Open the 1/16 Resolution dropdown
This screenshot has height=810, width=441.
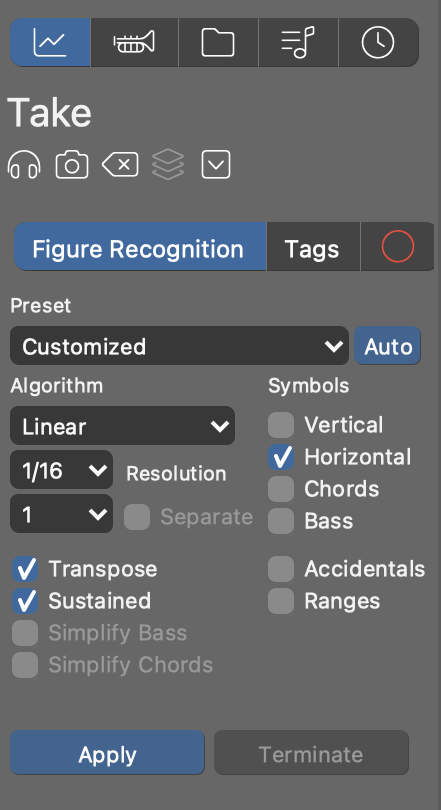(x=61, y=470)
